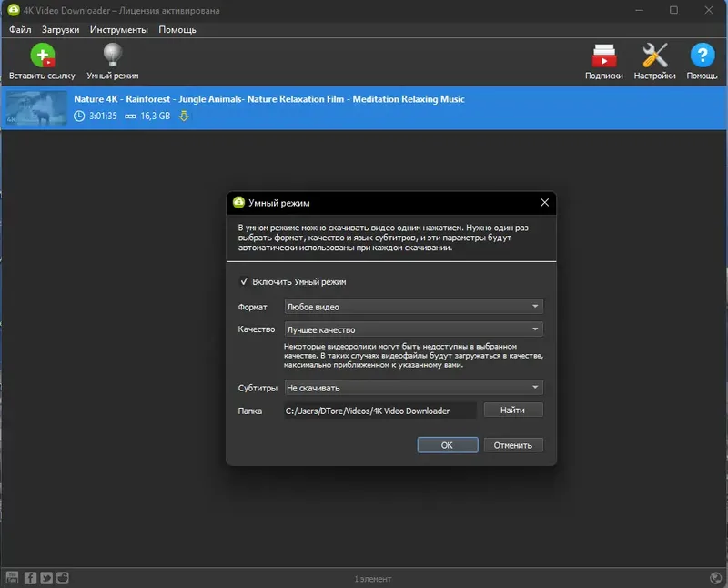Image resolution: width=728 pixels, height=588 pixels.
Task: Click the YouTube icon in status bar
Action: pos(12,577)
